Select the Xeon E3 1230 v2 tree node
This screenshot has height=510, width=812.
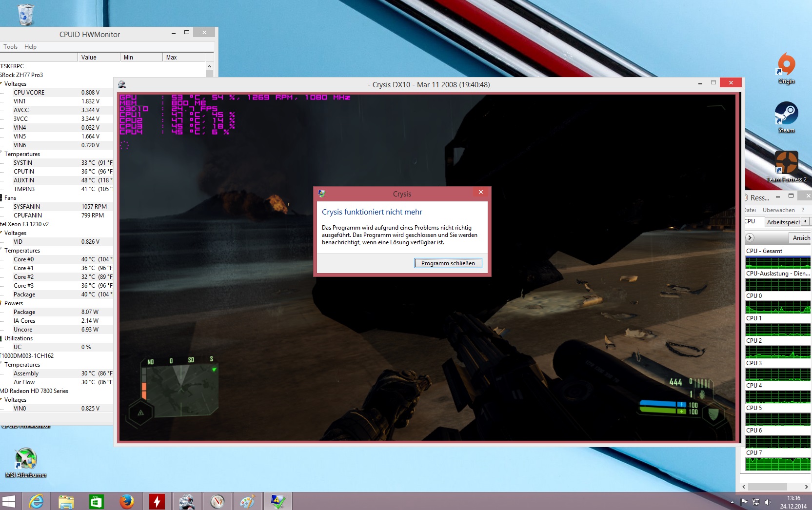pos(24,224)
